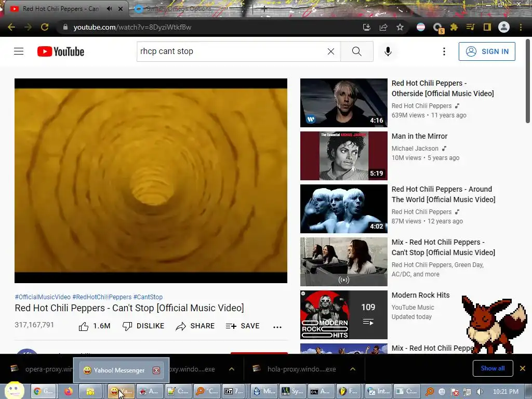
Task: Open the Mix Can't Stop thumbnail
Action: 344,262
